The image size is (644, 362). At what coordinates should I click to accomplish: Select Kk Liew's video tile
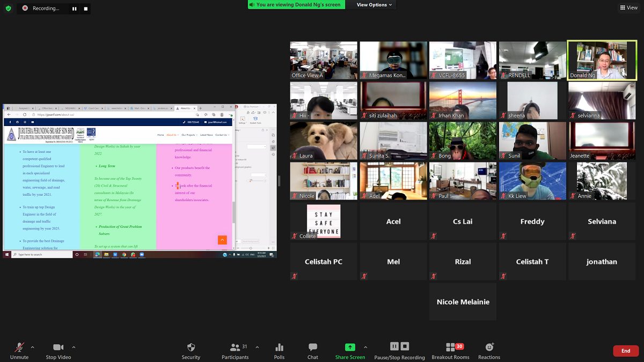pyautogui.click(x=532, y=181)
